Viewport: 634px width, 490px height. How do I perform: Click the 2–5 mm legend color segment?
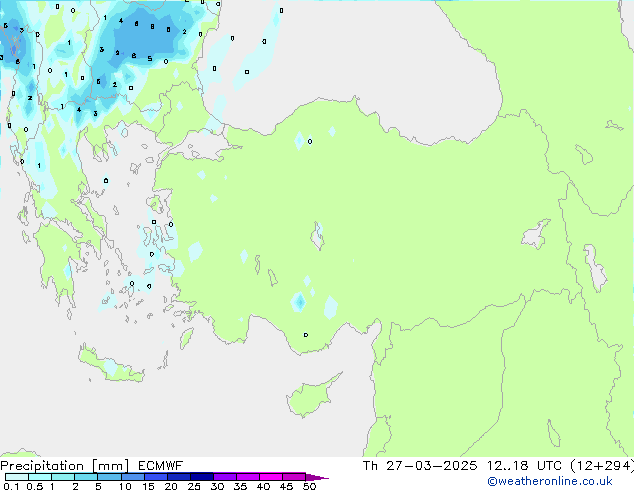pos(86,477)
